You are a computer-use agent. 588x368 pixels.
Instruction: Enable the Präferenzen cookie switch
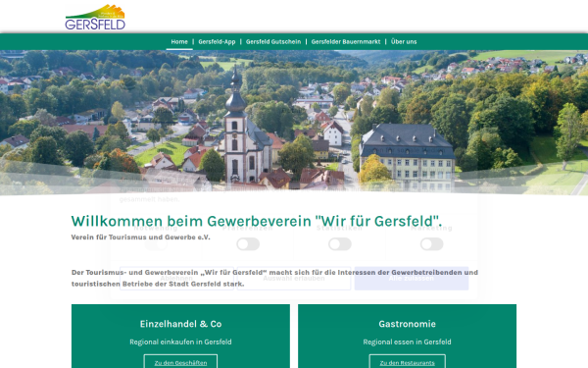248,244
